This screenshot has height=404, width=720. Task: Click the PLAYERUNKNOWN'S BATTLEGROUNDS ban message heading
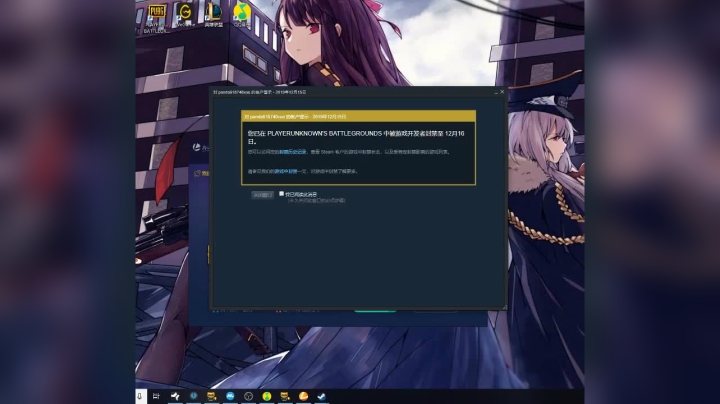tap(356, 137)
